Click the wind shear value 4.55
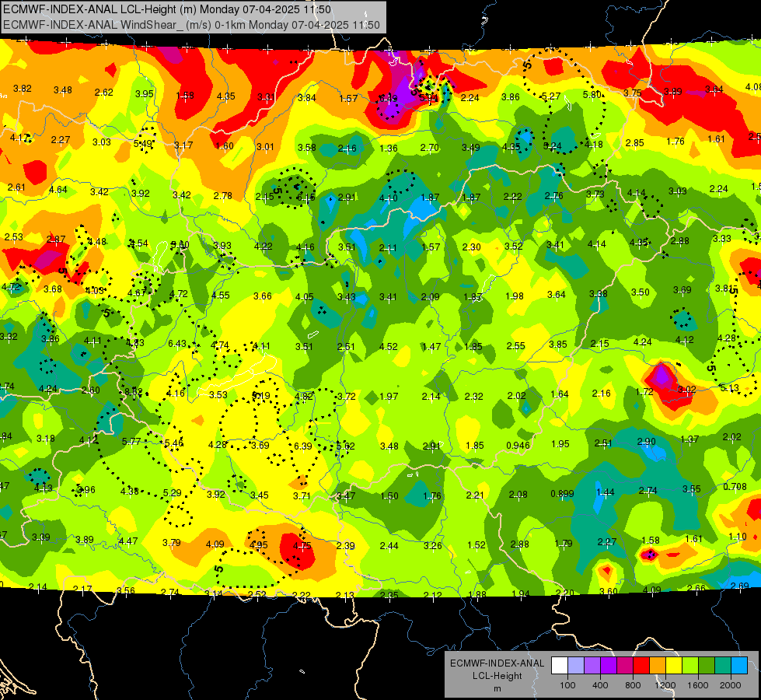The height and width of the screenshot is (700, 761). tap(220, 295)
